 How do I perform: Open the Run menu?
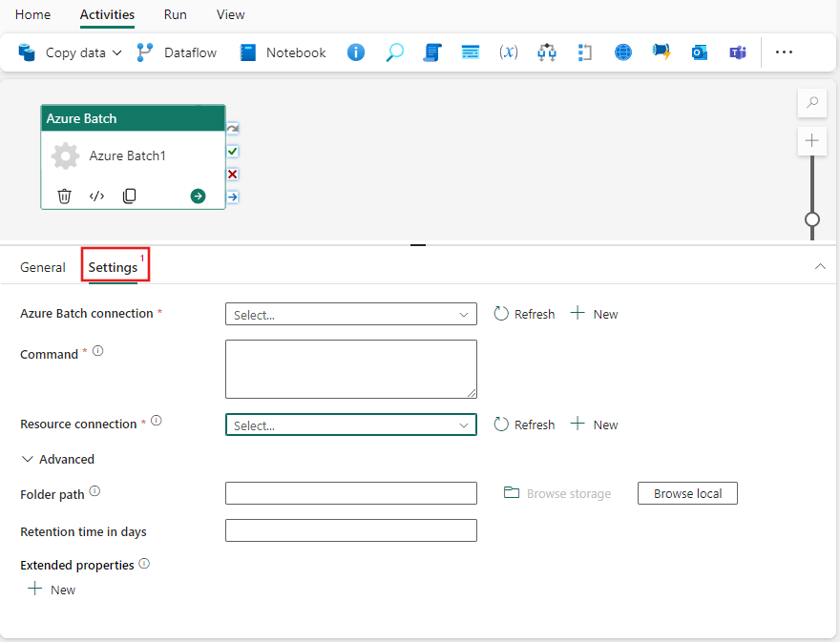pyautogui.click(x=175, y=14)
